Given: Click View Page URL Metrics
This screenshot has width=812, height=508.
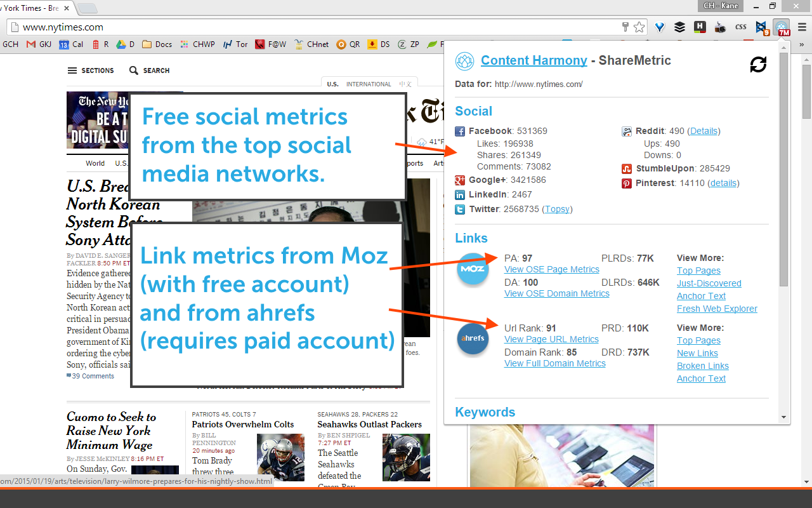Looking at the screenshot, I should pos(551,339).
